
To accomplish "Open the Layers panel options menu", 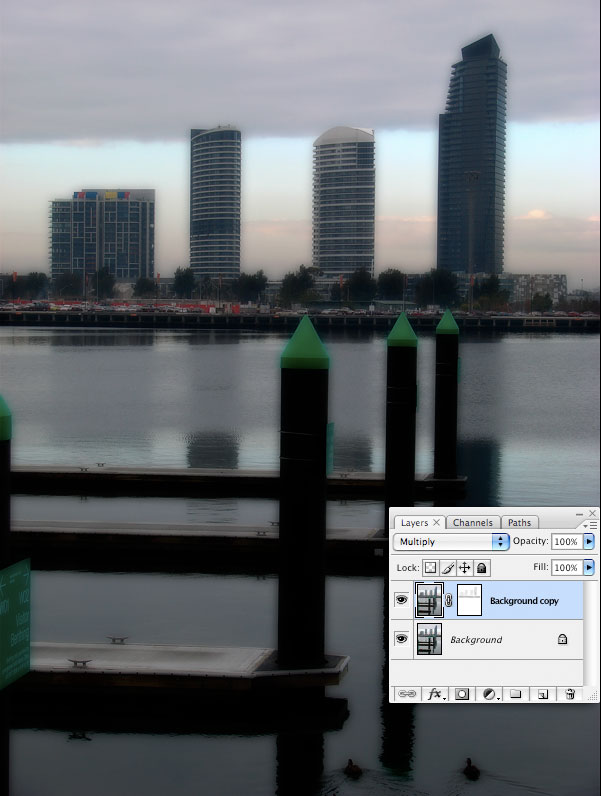I will 591,525.
